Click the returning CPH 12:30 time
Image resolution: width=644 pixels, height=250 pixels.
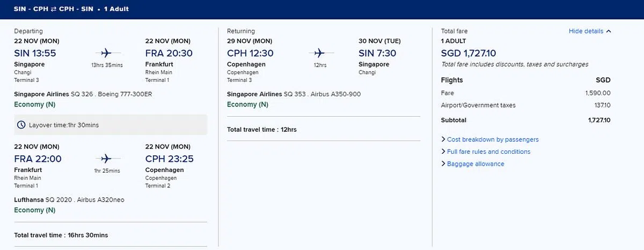pyautogui.click(x=250, y=53)
